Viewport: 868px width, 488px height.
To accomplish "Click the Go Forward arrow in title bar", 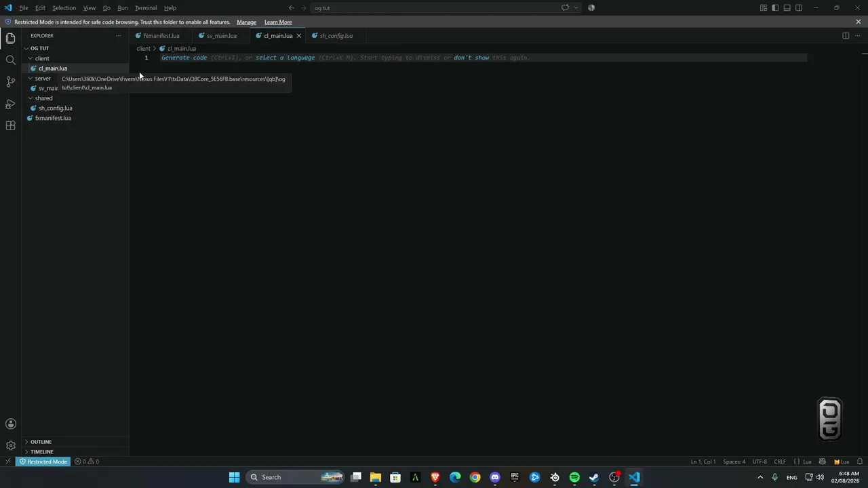I will coord(303,8).
